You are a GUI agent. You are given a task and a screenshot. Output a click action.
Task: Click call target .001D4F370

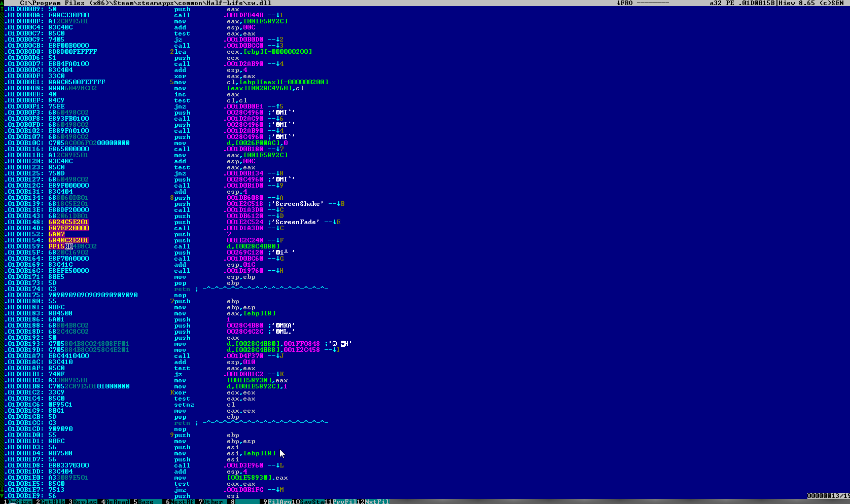pyautogui.click(x=244, y=356)
